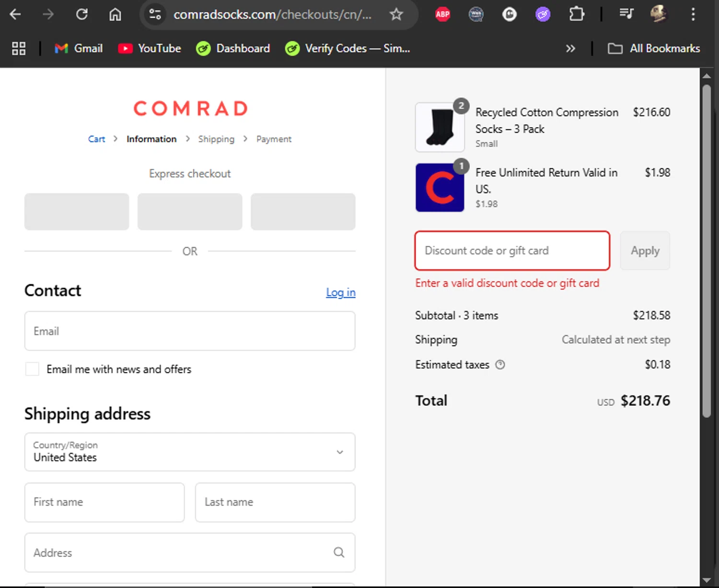
Task: Open the Verify Codes bookmark
Action: tap(348, 48)
